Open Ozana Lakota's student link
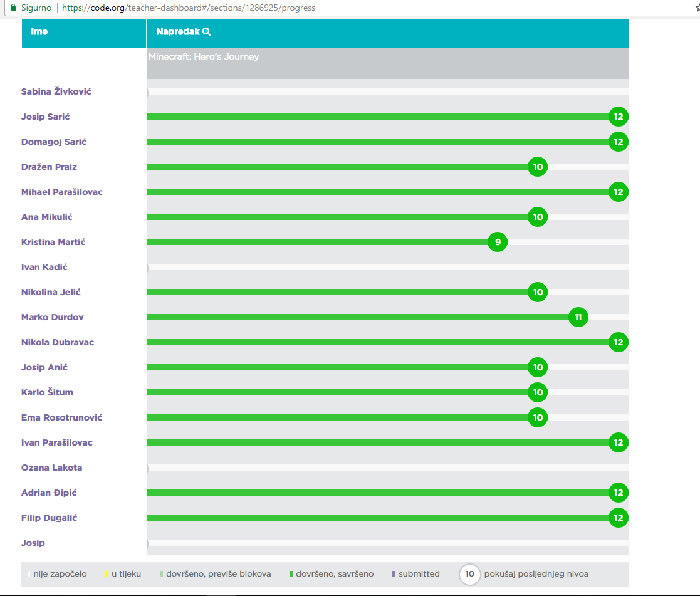 [51, 468]
